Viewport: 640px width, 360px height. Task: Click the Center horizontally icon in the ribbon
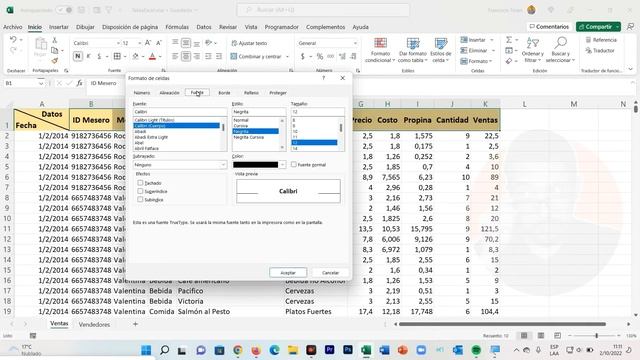tap(186, 56)
